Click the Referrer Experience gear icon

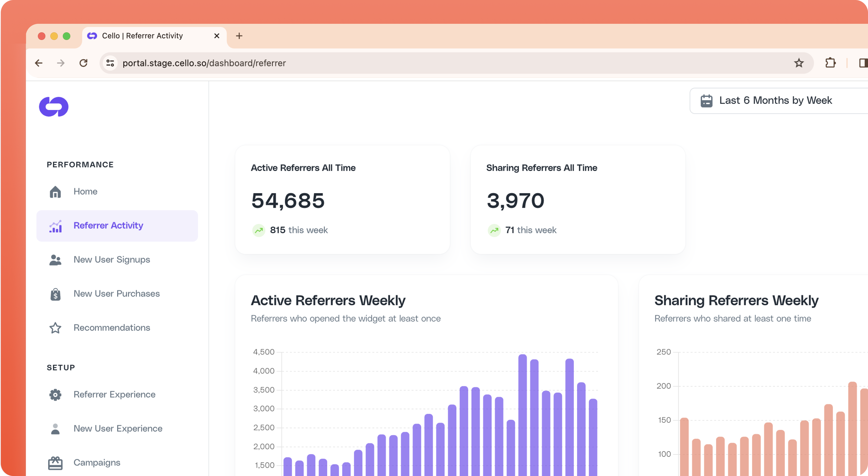(x=55, y=394)
